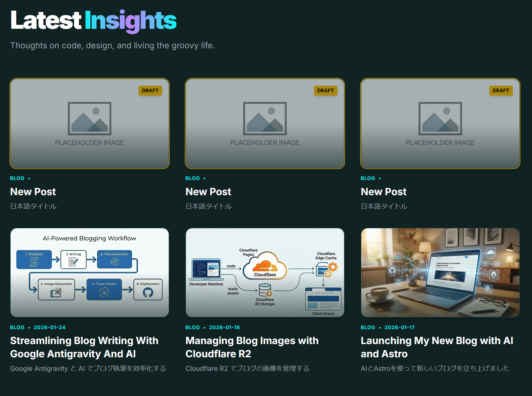Open the Launching My New Blog with AI and Astro title
Viewport: 532px width, 396px height.
point(437,347)
